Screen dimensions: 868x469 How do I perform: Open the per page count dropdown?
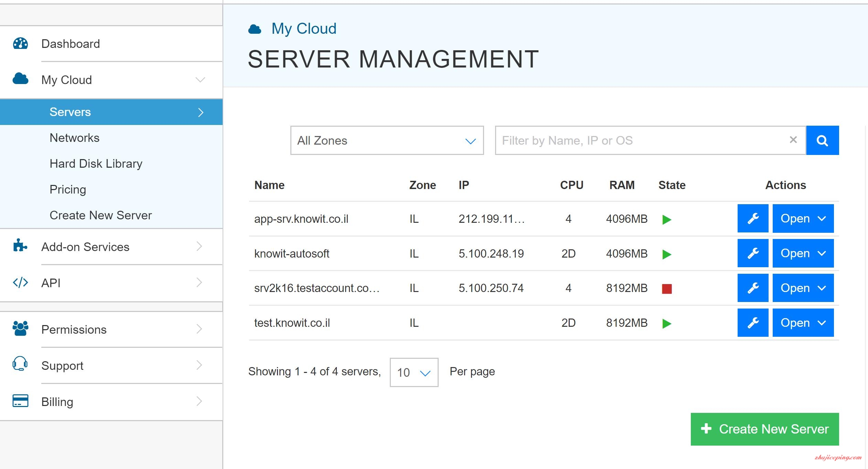pos(414,372)
